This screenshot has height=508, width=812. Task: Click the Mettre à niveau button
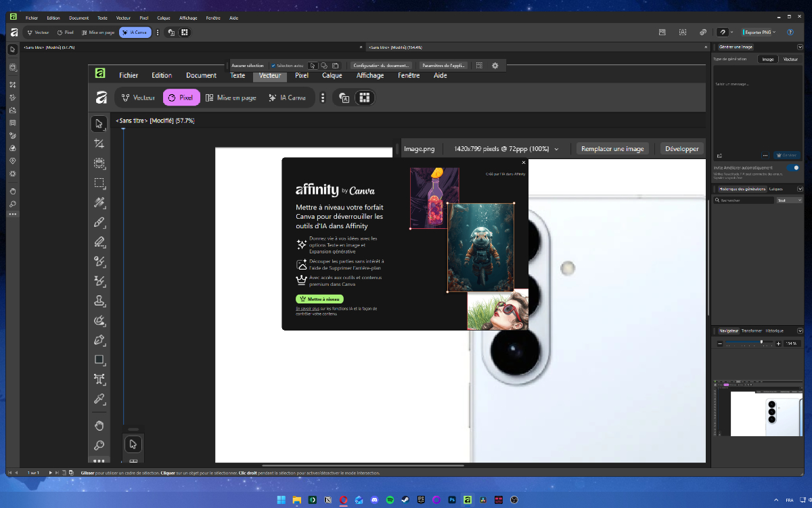(x=319, y=299)
